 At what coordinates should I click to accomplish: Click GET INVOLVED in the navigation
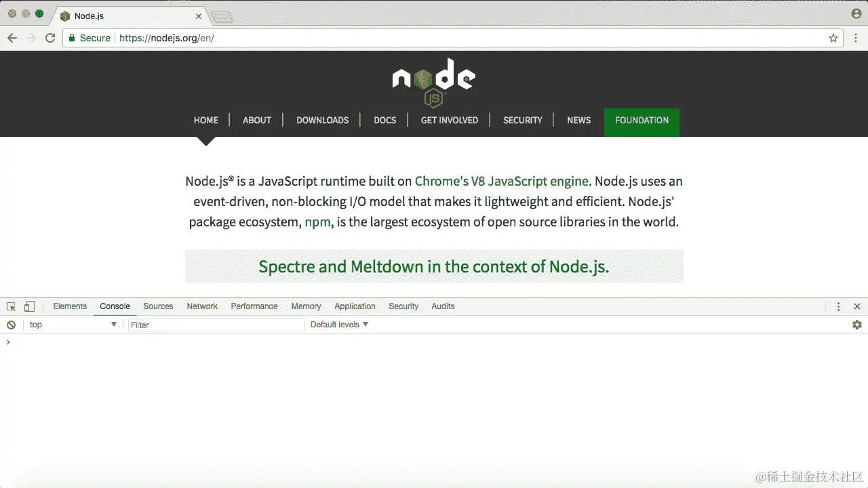[x=450, y=120]
